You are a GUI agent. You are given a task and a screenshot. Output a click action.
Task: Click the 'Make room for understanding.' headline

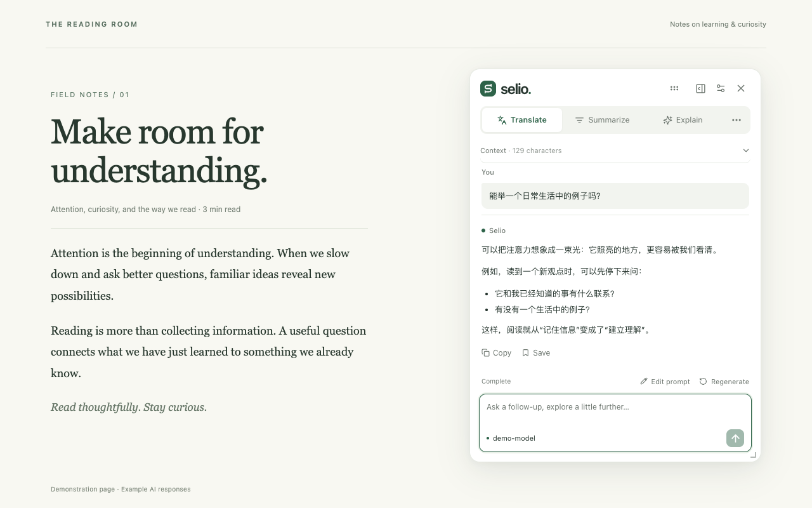tap(159, 151)
